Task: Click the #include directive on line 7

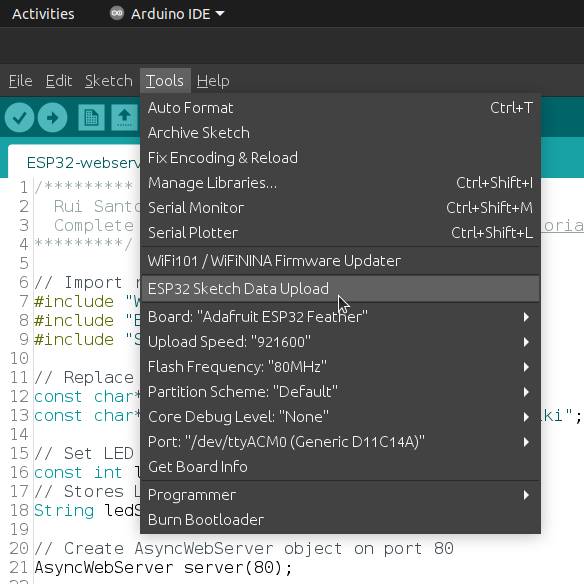Action: tap(74, 301)
